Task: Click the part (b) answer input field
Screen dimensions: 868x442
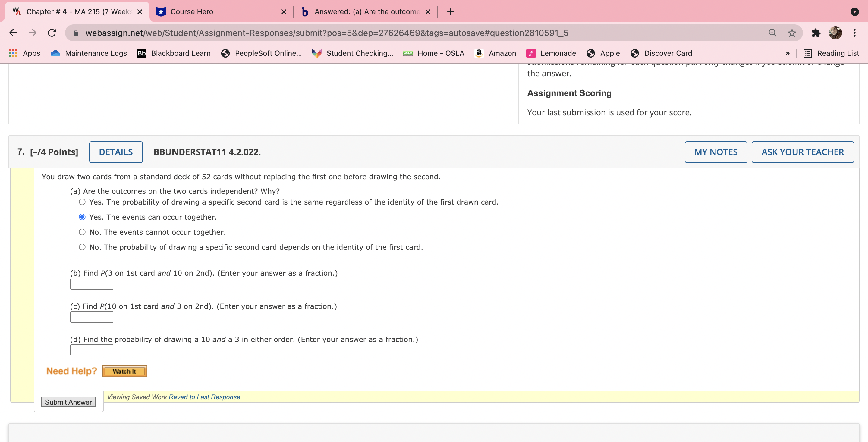Action: (x=91, y=284)
